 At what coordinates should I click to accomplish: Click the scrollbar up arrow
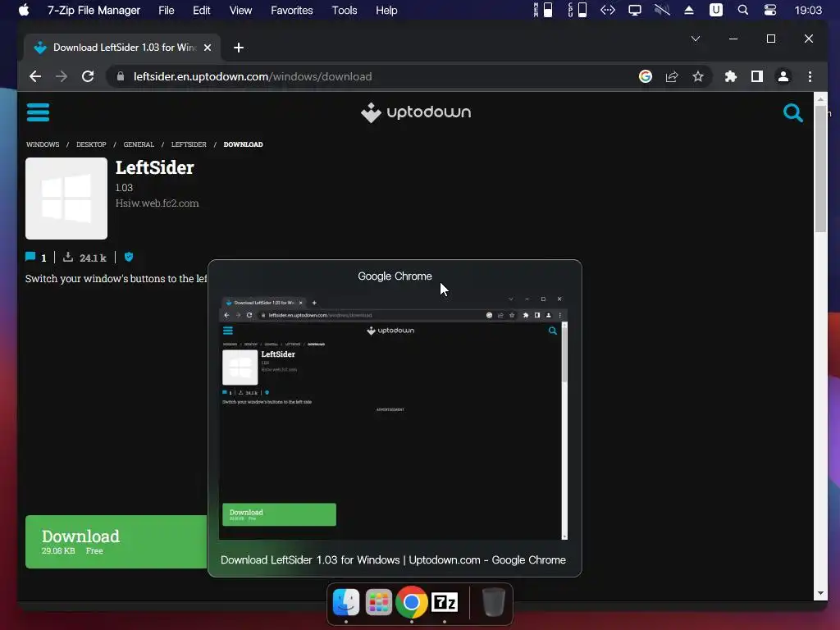pyautogui.click(x=820, y=99)
